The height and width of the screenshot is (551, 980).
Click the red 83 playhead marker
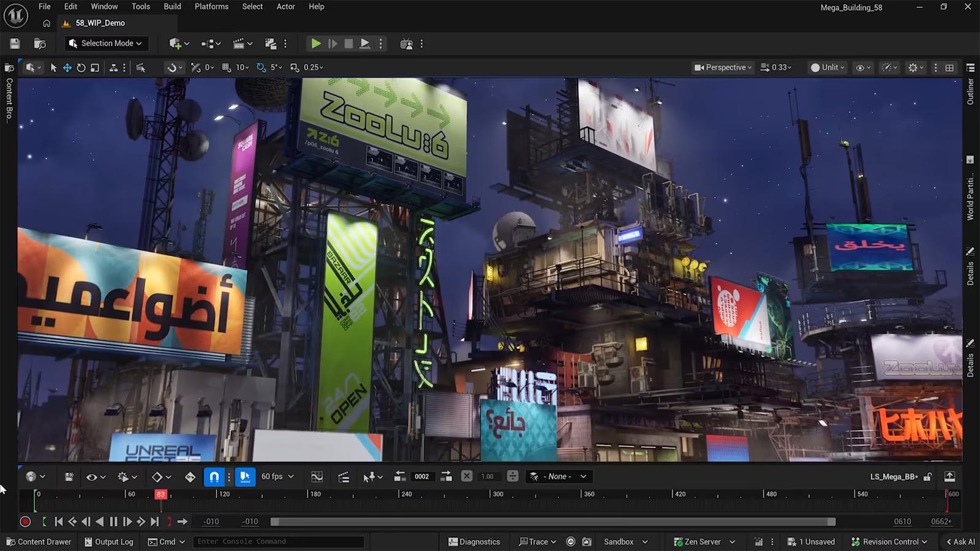pos(160,494)
